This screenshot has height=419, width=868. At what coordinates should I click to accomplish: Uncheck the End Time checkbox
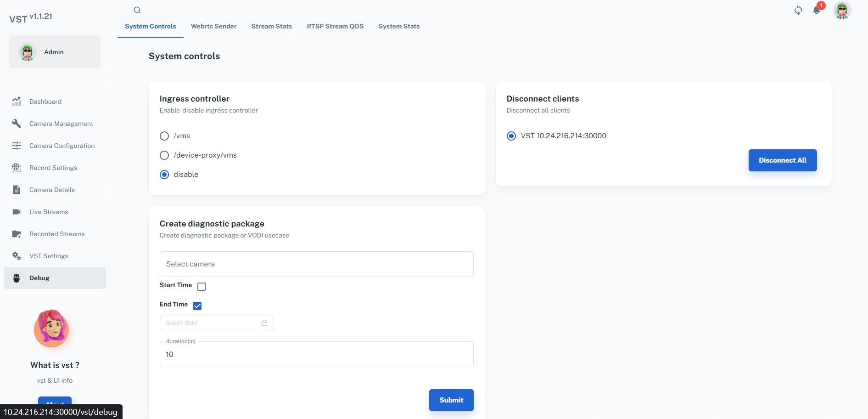click(x=197, y=306)
